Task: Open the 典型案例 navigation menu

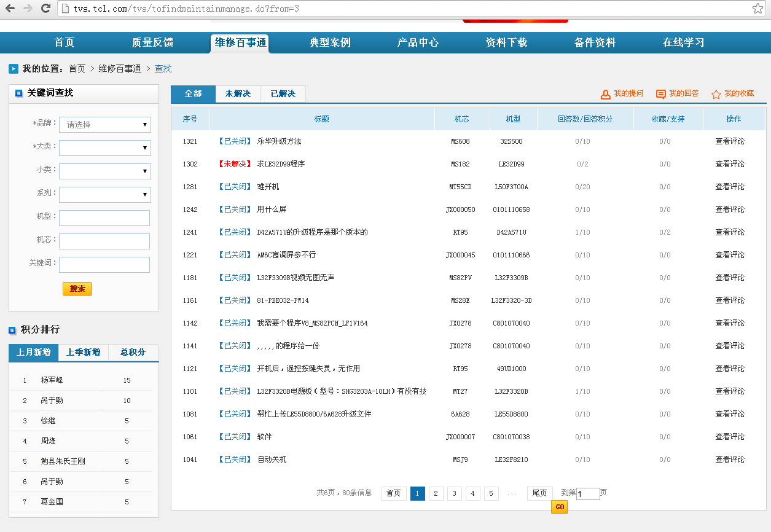Action: point(330,42)
